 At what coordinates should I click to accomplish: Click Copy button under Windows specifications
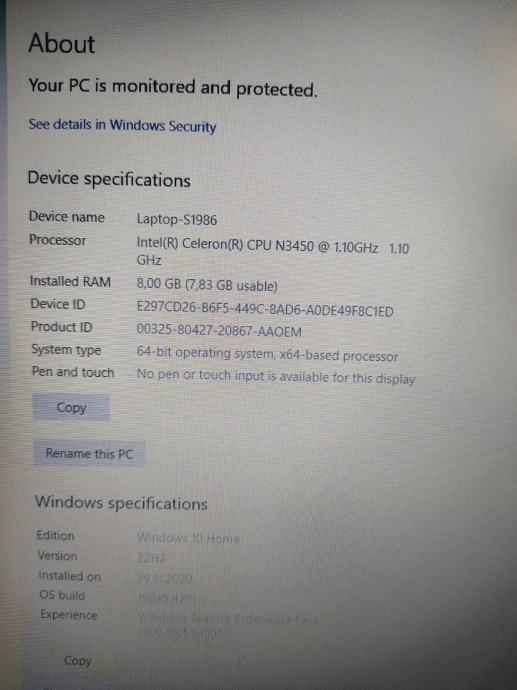77,661
